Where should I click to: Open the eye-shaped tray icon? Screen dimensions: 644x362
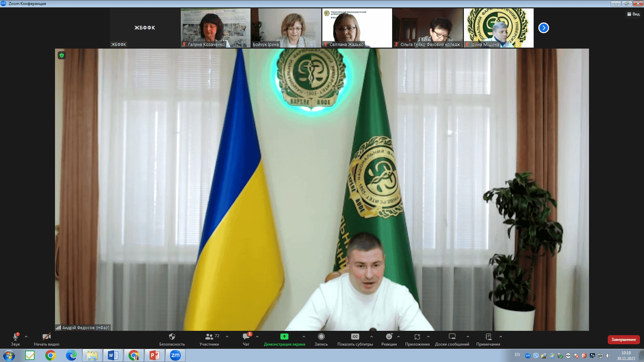pyautogui.click(x=568, y=356)
